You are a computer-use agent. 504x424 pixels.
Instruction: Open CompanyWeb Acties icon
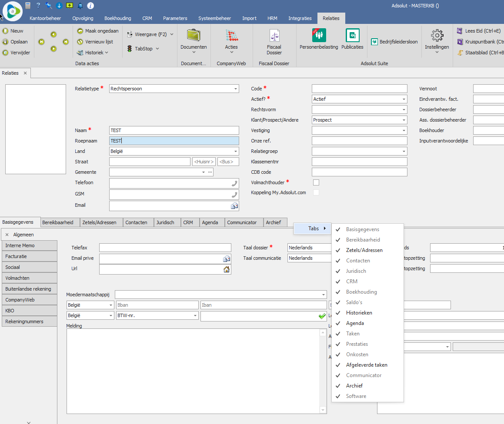231,36
